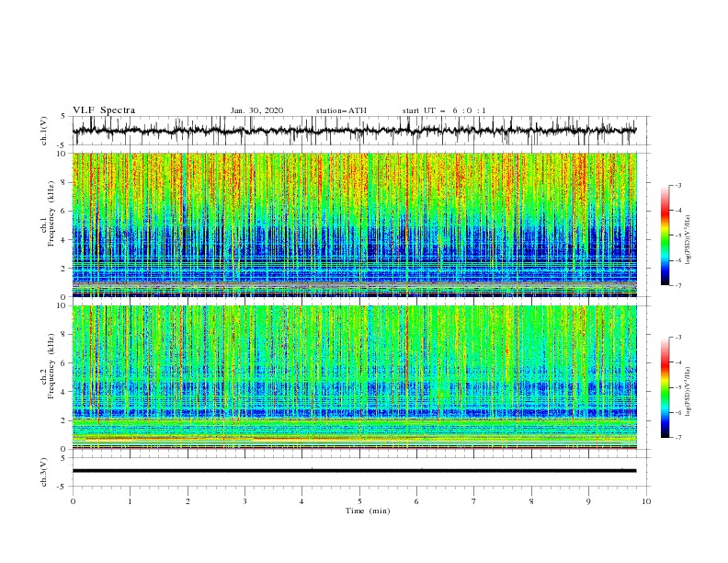The height and width of the screenshot is (563, 728).
Task: Click tick label "5" on the Time axis
Action: coord(359,501)
